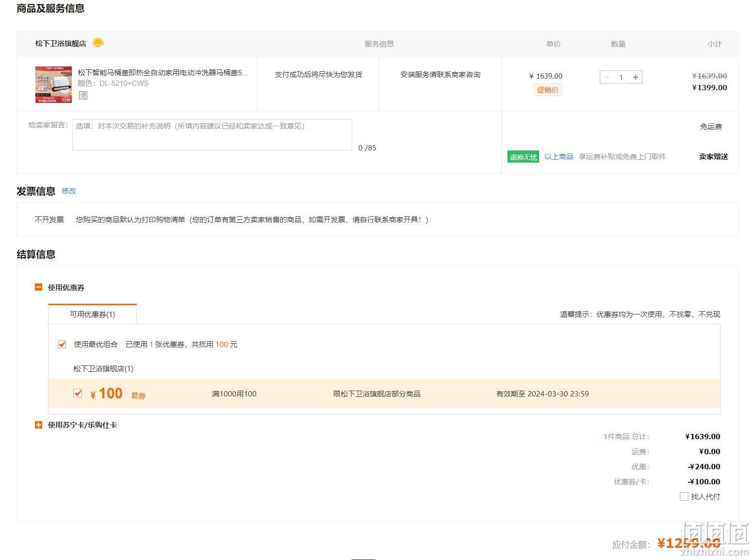Click the 支付成功后将尽快为您发货 text
Viewport: 753px width, 560px height.
[318, 74]
